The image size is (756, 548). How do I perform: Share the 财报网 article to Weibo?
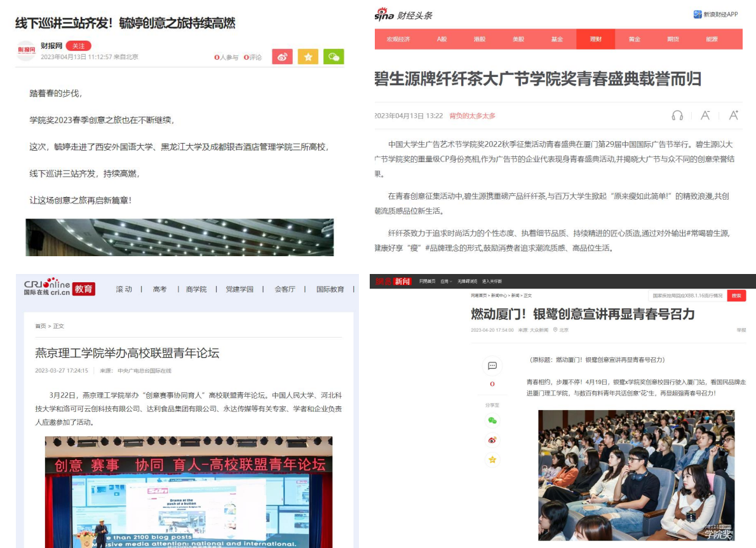282,57
